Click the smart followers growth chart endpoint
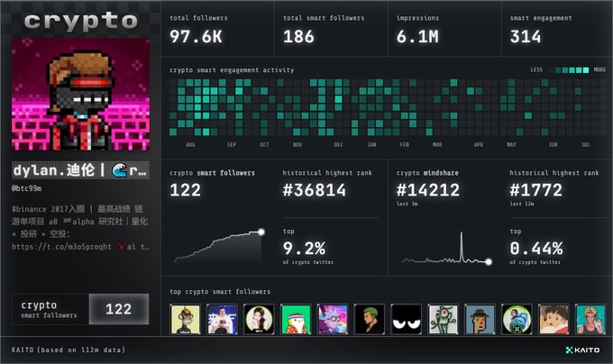Screen dimensions: 613x364 coord(261,232)
